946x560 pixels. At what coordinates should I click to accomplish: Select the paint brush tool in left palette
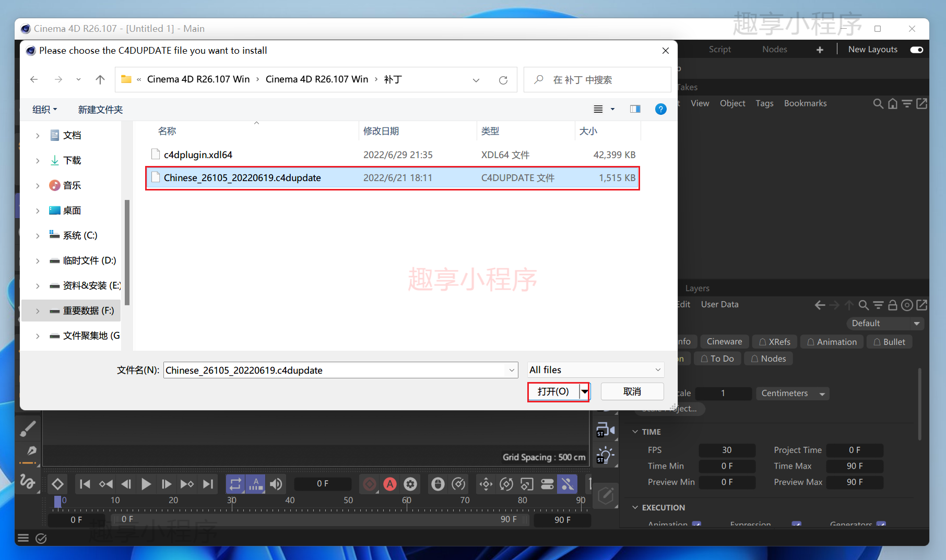[28, 429]
